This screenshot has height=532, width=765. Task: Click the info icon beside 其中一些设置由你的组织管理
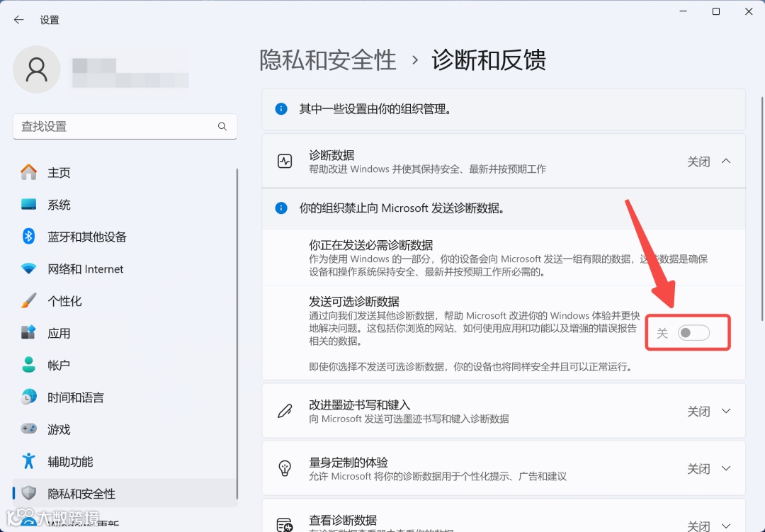pyautogui.click(x=281, y=109)
